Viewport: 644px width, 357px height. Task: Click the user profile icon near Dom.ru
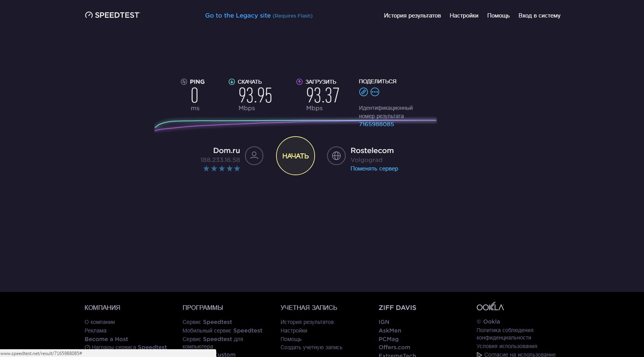point(254,156)
